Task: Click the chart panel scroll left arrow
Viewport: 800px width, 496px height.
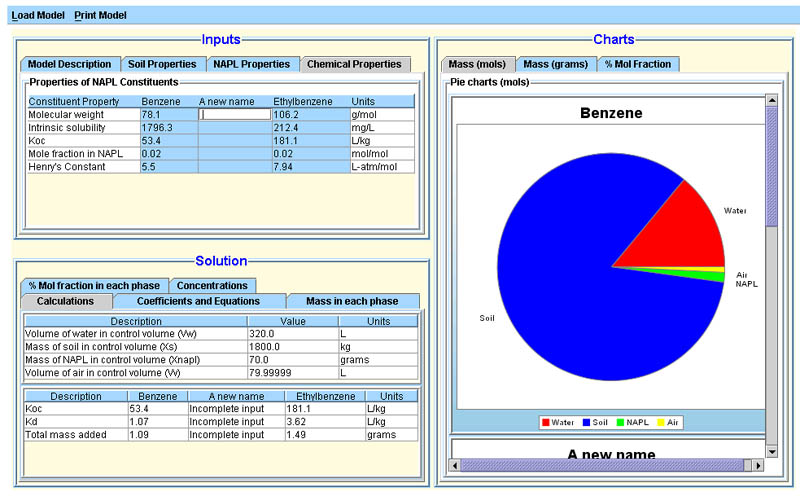Action: [455, 465]
